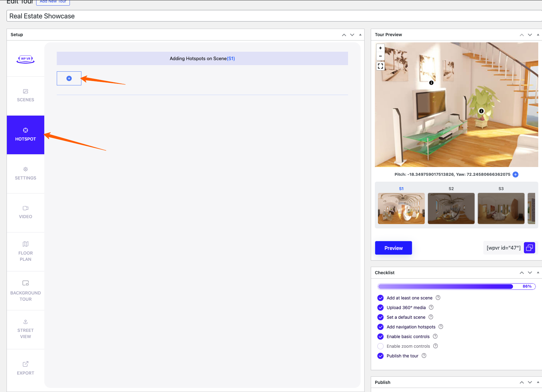Move the Tour Preview panel down
542x392 pixels.
click(530, 35)
